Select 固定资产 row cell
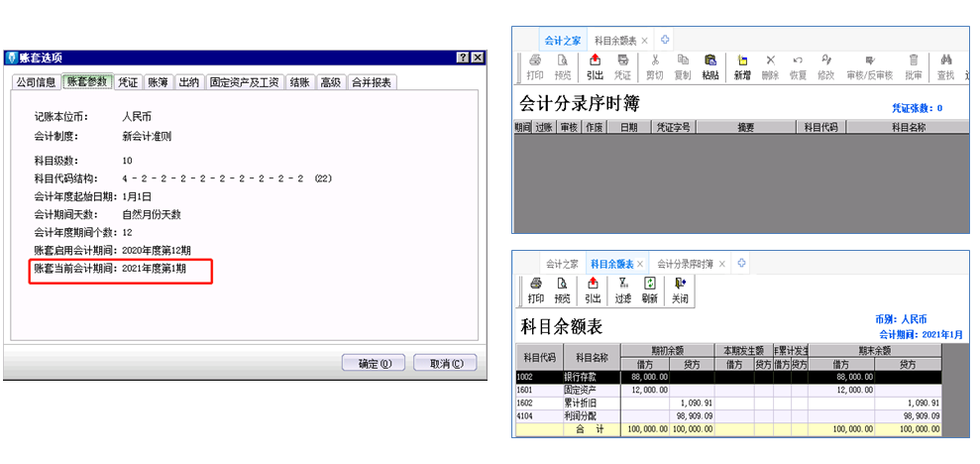The image size is (980, 464). tap(592, 390)
